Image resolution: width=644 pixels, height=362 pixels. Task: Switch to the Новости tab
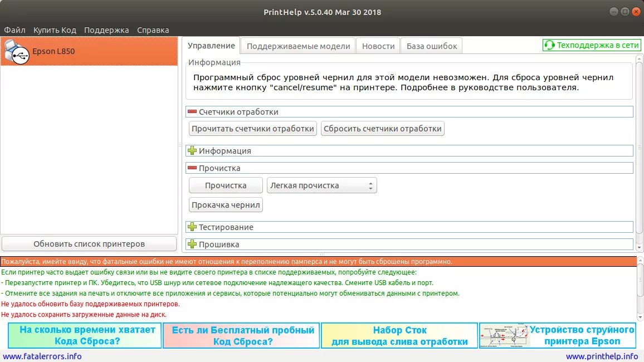(x=378, y=46)
